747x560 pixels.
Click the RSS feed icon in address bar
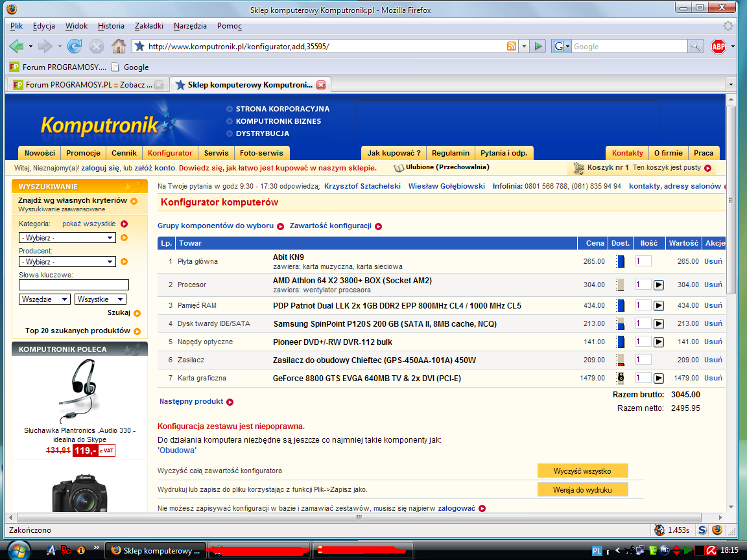point(512,46)
